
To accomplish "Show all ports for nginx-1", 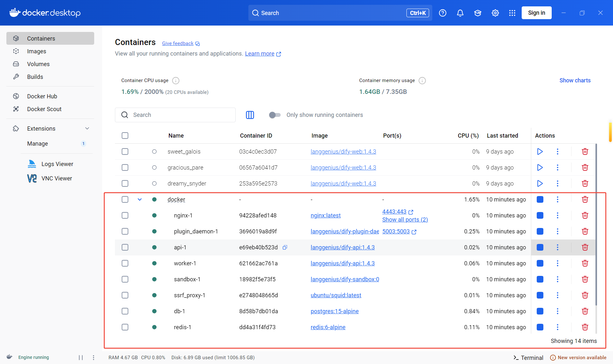I will pyautogui.click(x=405, y=220).
